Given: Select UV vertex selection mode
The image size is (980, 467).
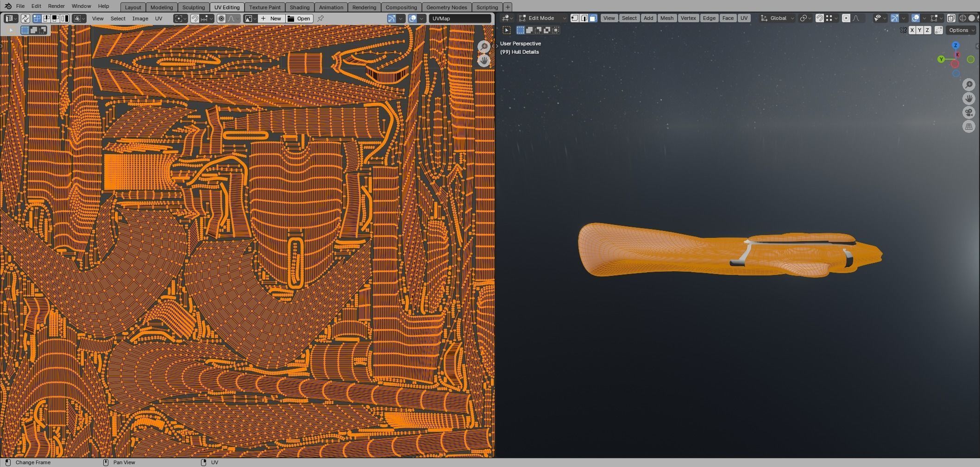Looking at the screenshot, I should [x=37, y=19].
